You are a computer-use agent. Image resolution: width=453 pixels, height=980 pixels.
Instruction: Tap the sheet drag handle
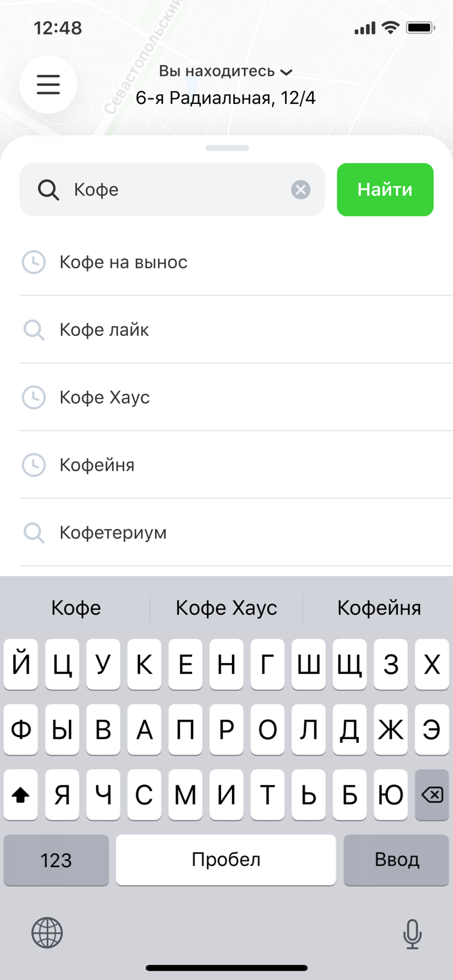pyautogui.click(x=227, y=148)
